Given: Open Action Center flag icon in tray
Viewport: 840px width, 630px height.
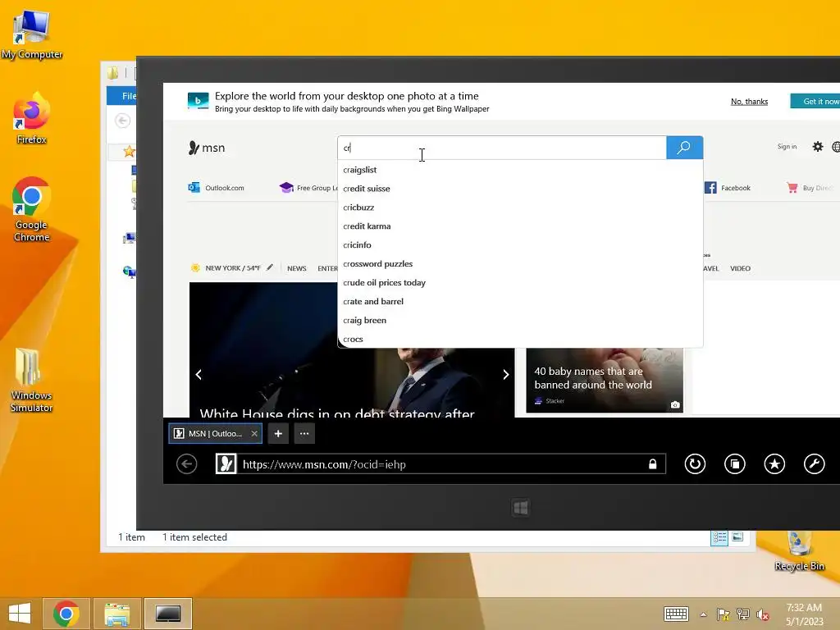Looking at the screenshot, I should click(x=724, y=614).
